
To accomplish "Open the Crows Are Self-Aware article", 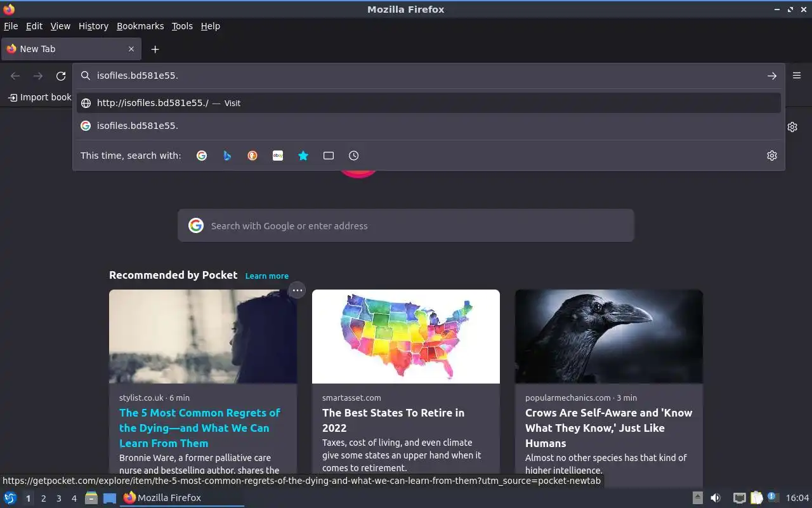I will [608, 428].
